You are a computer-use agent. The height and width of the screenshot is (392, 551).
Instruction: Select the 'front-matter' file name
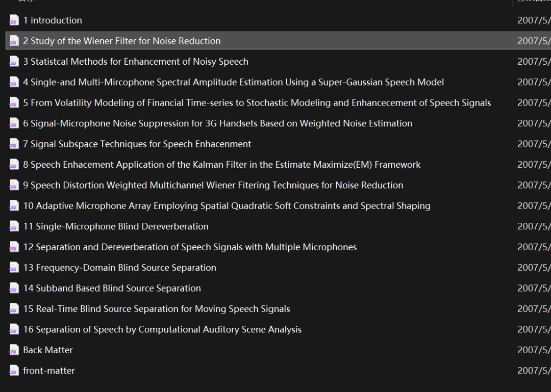49,371
